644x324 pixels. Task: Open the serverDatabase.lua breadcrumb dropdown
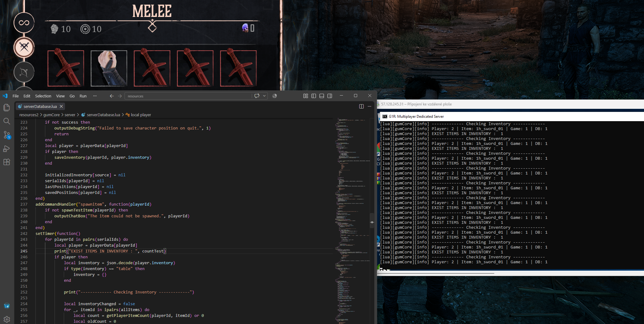pyautogui.click(x=104, y=115)
